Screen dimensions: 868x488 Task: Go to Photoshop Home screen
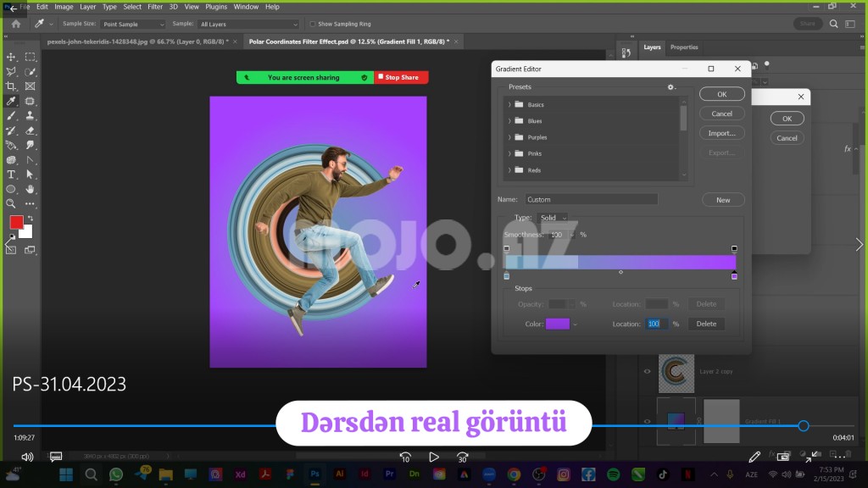coord(16,24)
